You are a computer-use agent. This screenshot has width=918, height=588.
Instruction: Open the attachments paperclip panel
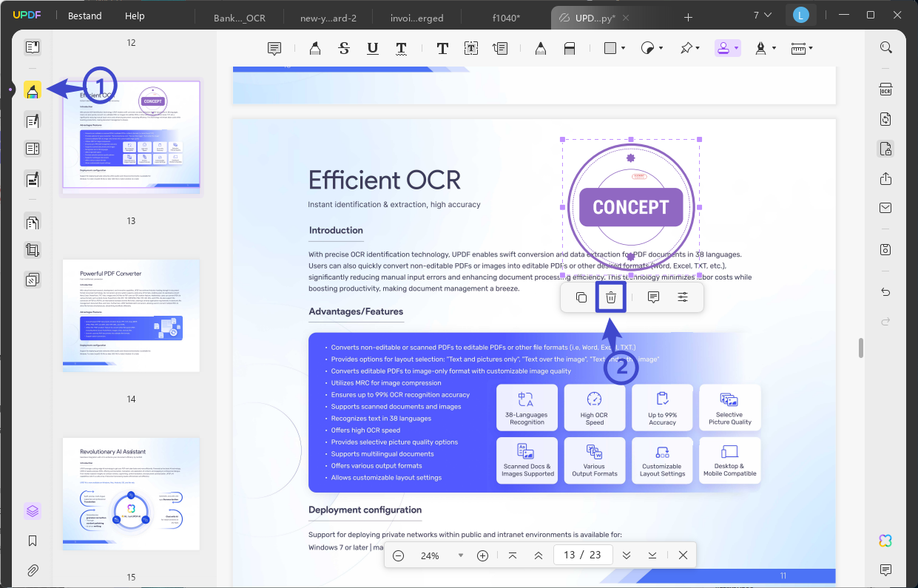point(33,571)
